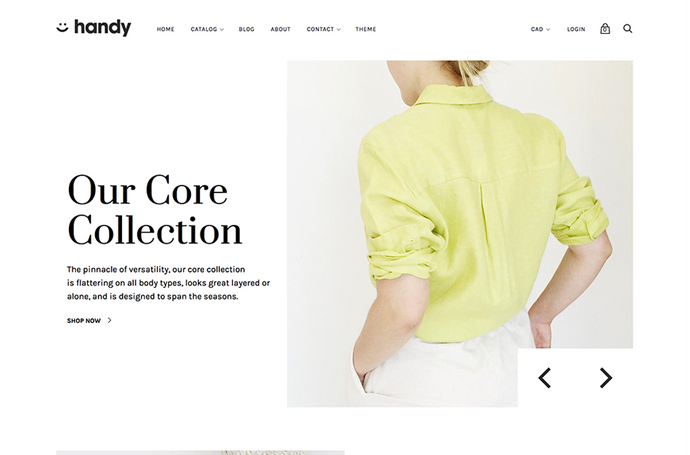Follow the SHOP NOW link
The image size is (690, 455).
84,321
